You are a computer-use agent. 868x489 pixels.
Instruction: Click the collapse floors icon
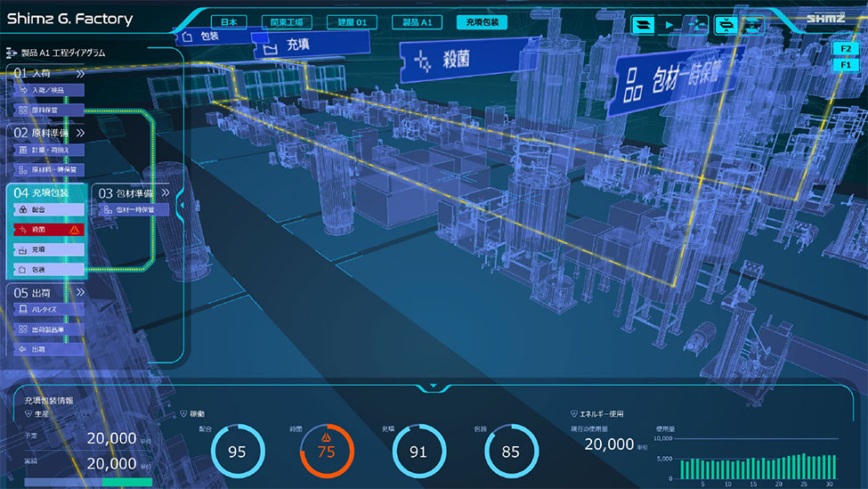coord(726,25)
